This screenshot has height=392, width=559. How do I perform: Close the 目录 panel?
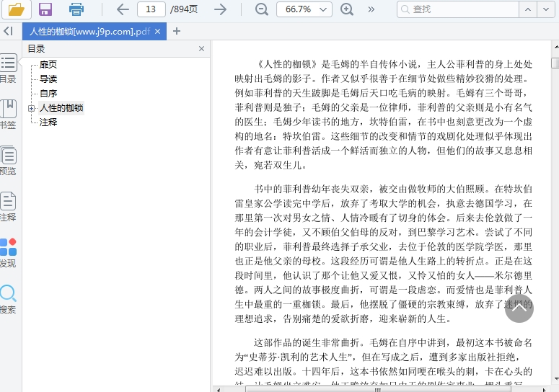point(201,49)
